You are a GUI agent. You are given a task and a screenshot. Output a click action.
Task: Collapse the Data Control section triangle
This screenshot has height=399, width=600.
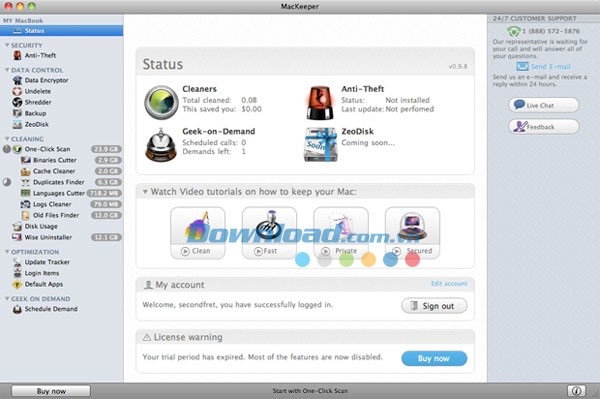tap(7, 70)
